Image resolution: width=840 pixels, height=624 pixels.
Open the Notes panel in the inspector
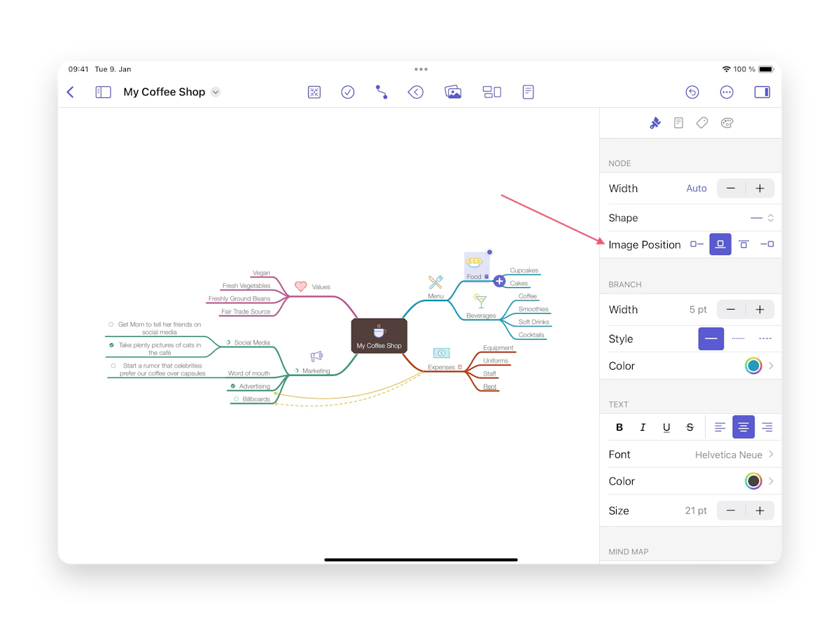click(678, 123)
